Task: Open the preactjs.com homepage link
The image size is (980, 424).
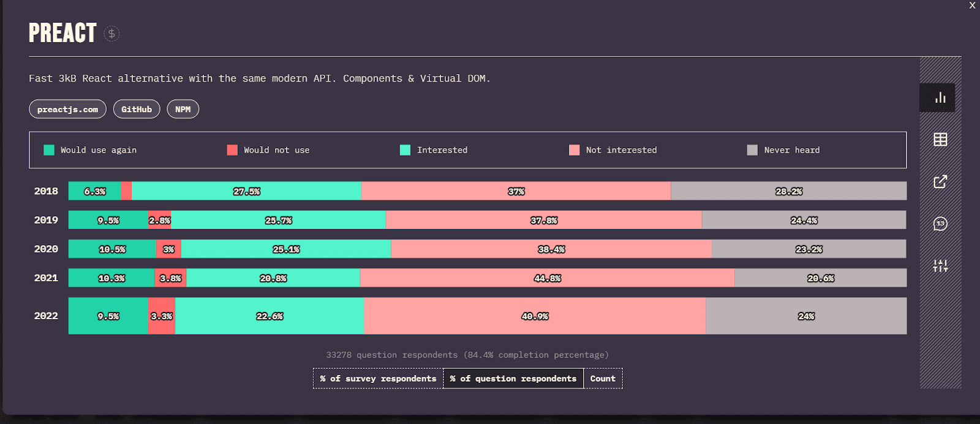Action: click(x=67, y=110)
